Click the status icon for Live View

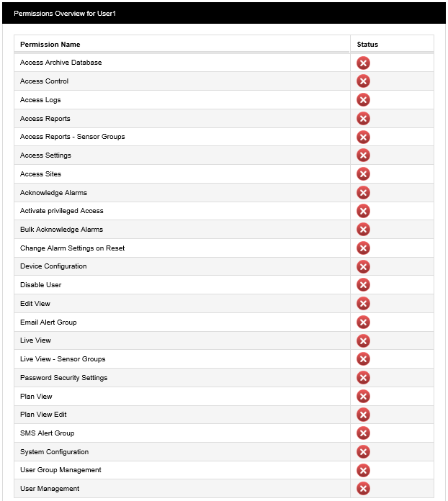[364, 341]
